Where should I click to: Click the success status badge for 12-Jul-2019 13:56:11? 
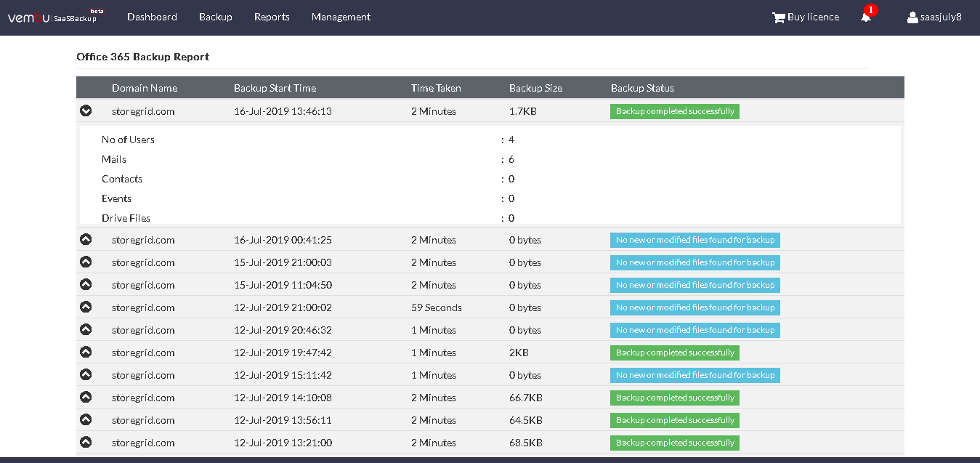point(675,420)
